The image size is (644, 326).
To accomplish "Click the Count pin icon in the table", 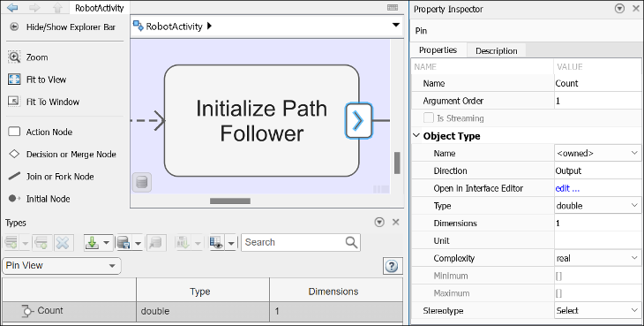I will [x=27, y=311].
